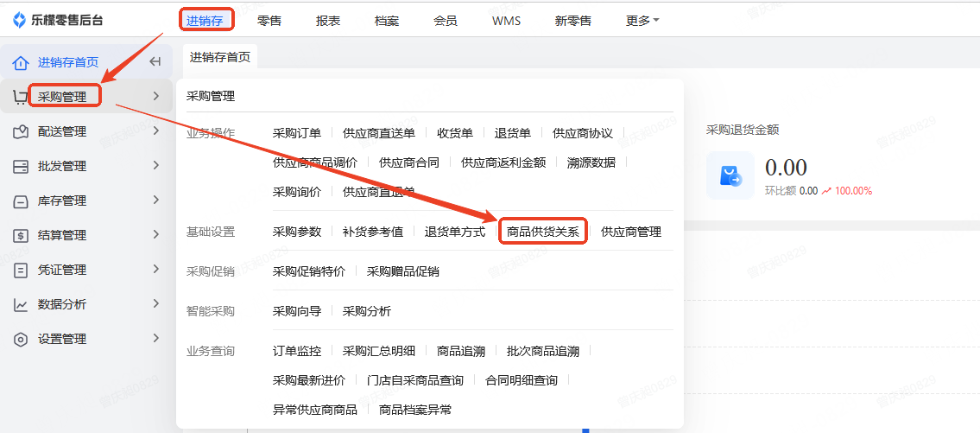This screenshot has width=980, height=433.
Task: Expand the 结算管理 chevron
Action: pyautogui.click(x=156, y=234)
